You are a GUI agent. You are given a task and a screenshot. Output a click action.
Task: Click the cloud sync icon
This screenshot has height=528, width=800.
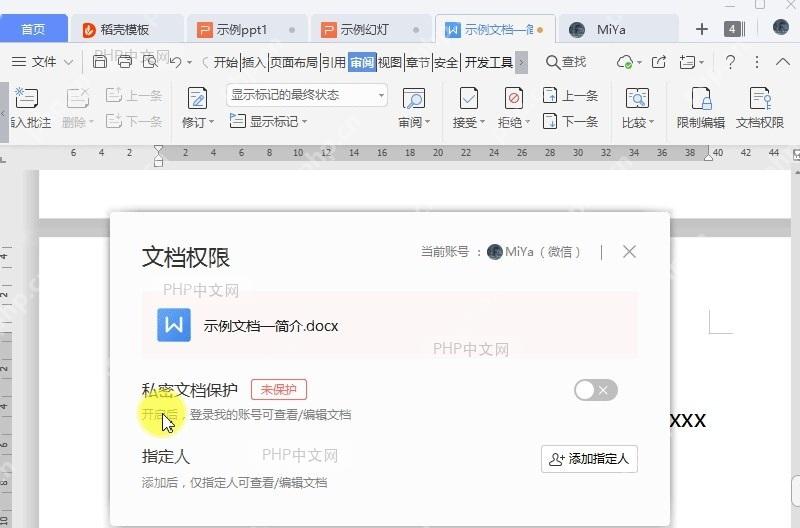point(624,62)
